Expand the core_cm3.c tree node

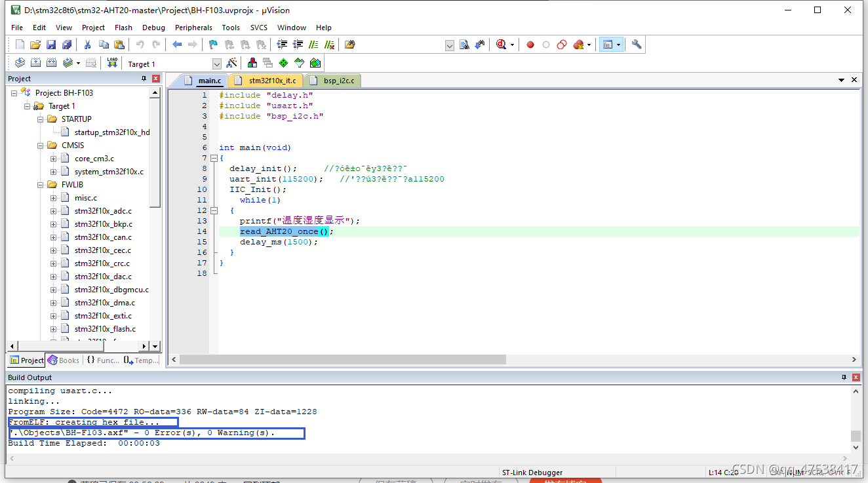(x=54, y=159)
